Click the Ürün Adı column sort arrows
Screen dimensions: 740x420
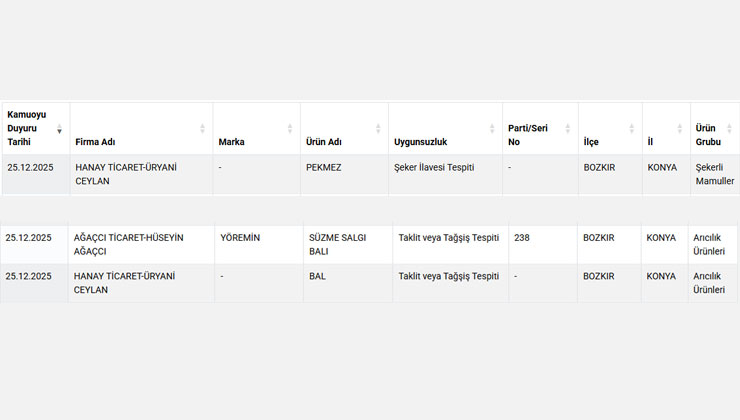378,129
